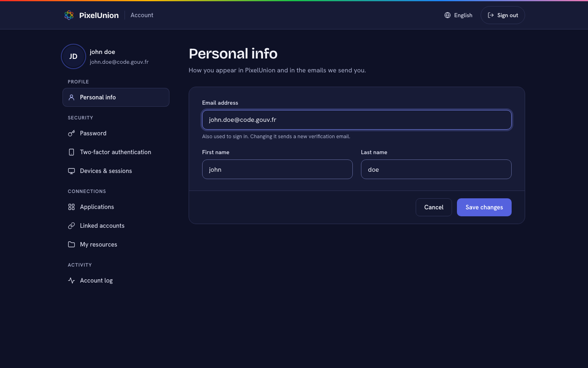Click the chain link icon for Linked accounts
Viewport: 588px width, 368px height.
[x=71, y=226]
